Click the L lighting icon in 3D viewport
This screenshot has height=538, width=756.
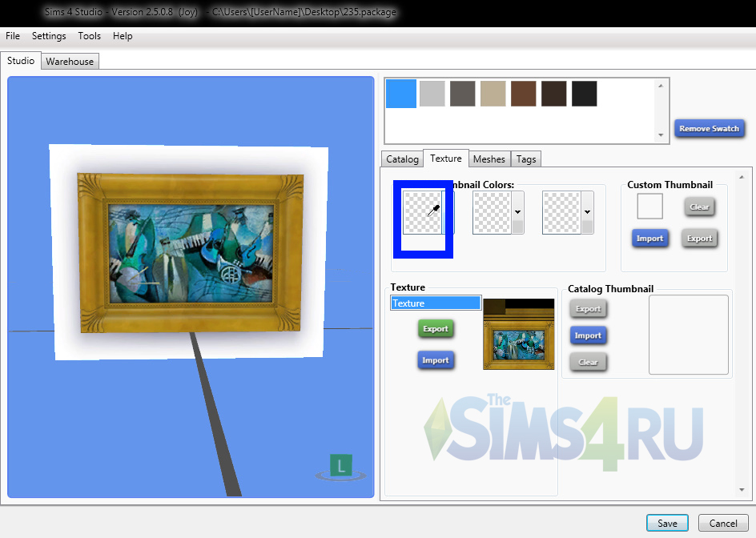coord(341,465)
